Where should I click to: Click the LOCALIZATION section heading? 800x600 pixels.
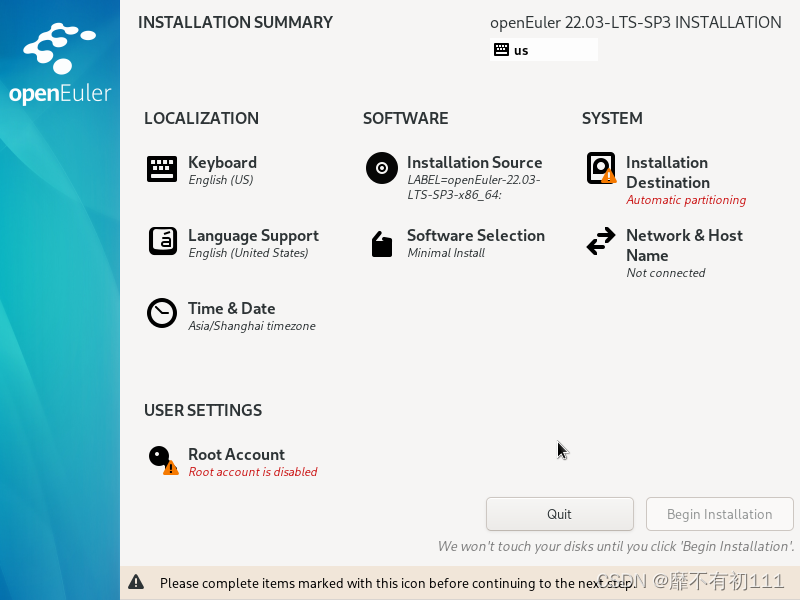[202, 118]
